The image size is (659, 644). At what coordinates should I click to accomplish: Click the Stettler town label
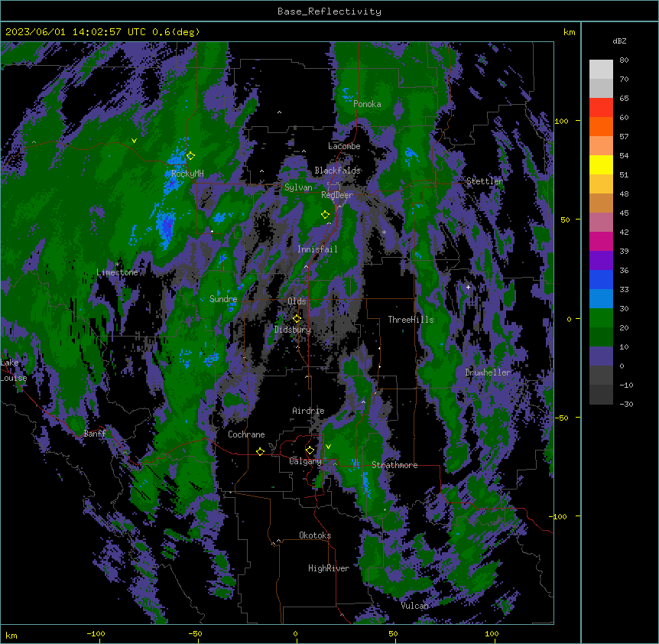pos(485,181)
